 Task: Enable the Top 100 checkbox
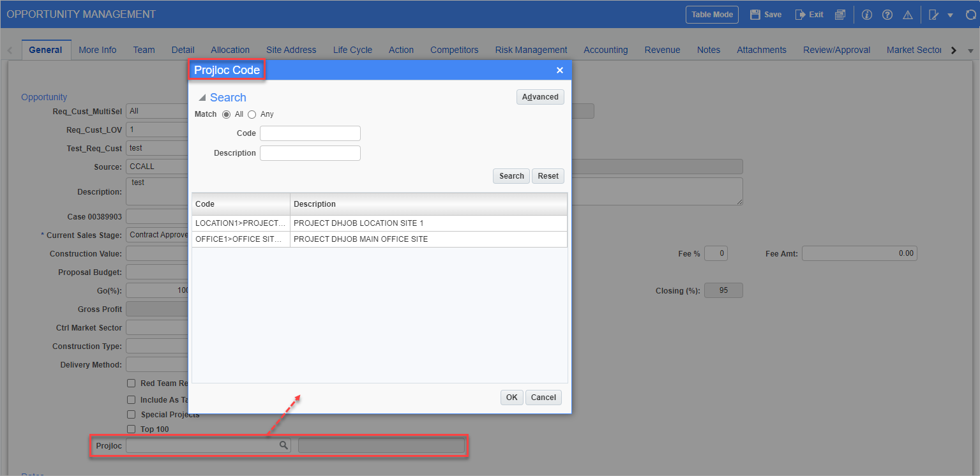tap(132, 429)
